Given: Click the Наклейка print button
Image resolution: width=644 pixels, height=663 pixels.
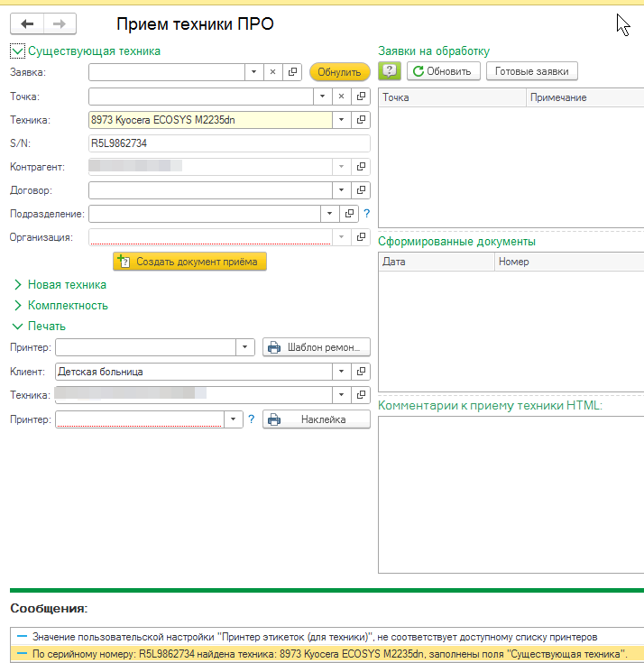Looking at the screenshot, I should pyautogui.click(x=316, y=419).
